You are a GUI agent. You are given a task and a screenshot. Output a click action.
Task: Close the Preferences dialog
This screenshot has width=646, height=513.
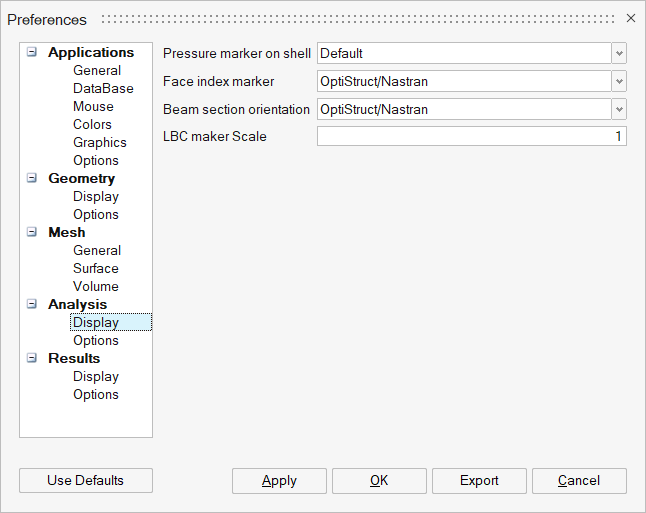tap(630, 18)
